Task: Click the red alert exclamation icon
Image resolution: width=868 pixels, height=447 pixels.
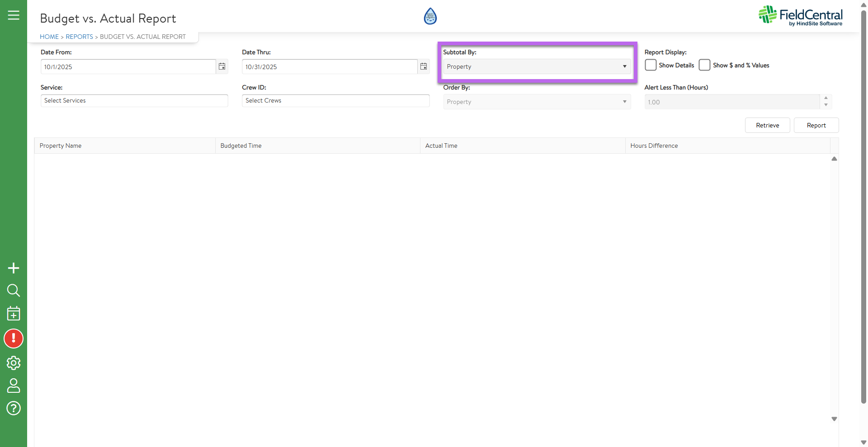Action: [14, 339]
